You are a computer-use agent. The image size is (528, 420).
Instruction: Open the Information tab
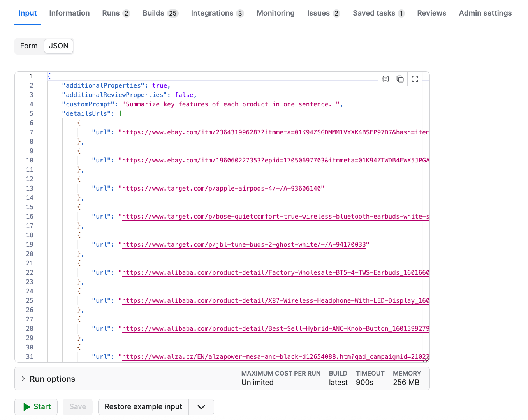tap(69, 13)
